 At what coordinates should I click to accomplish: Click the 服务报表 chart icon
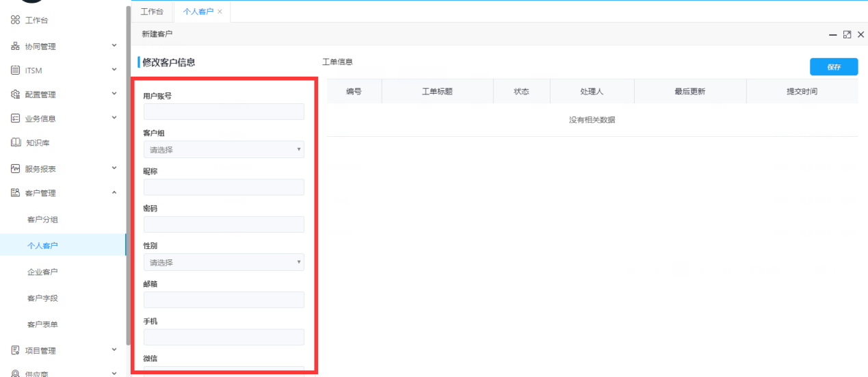click(15, 169)
